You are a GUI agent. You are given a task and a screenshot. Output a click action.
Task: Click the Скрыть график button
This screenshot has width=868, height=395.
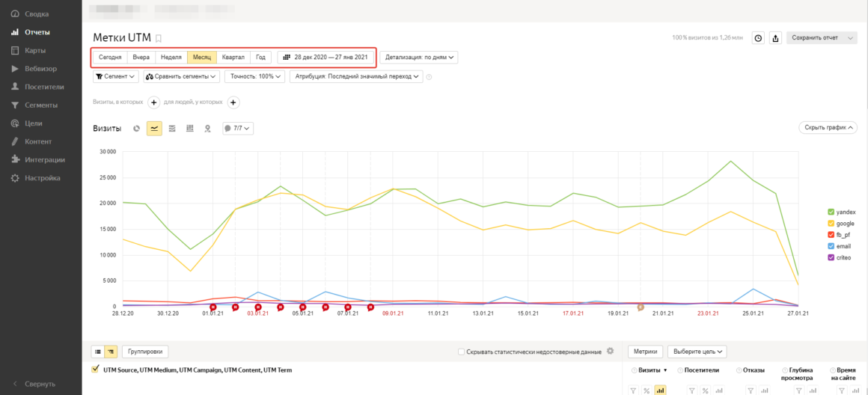[828, 128]
